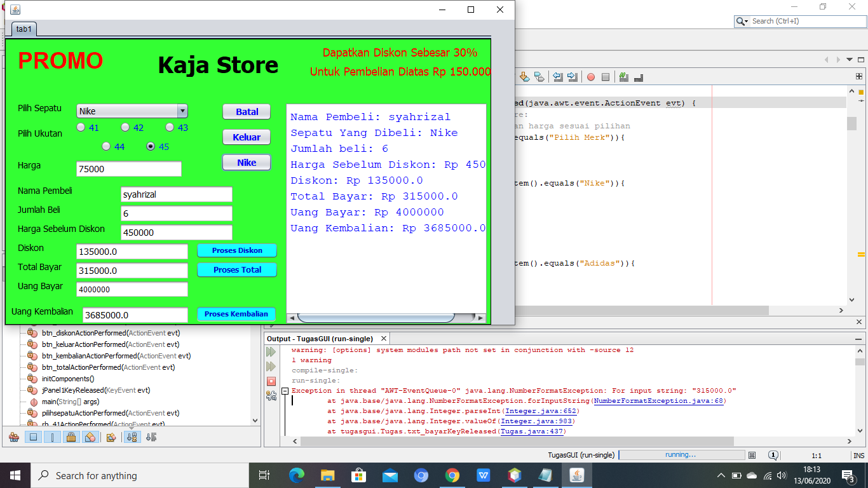This screenshot has width=868, height=488.
Task: Click the Proses Total button
Action: click(237, 269)
